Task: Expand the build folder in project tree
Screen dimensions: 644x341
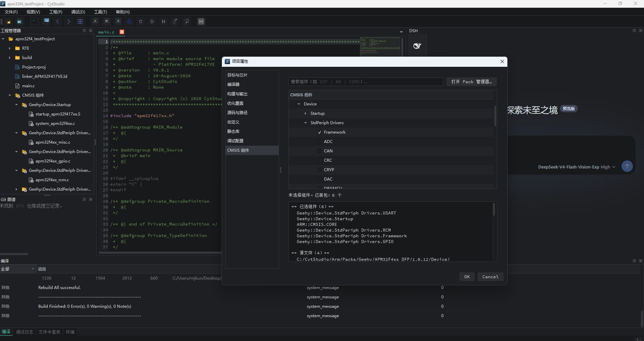Action: [10, 58]
